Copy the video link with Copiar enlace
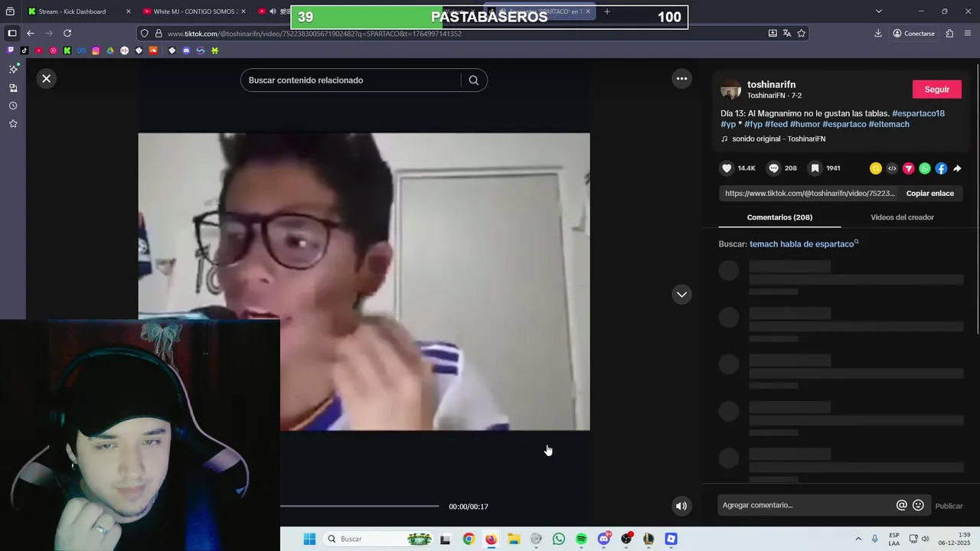The height and width of the screenshot is (551, 980). (929, 194)
